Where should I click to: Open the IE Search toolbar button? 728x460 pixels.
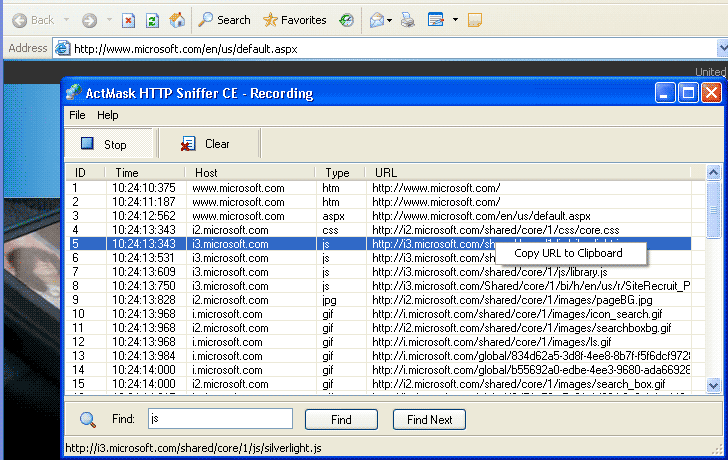[x=224, y=20]
